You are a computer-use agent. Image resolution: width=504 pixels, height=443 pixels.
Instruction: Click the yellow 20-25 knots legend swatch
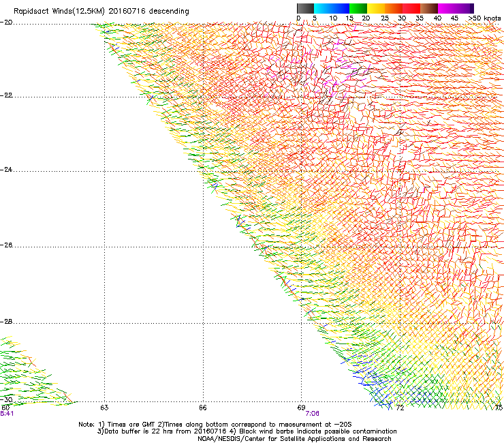[x=376, y=8]
